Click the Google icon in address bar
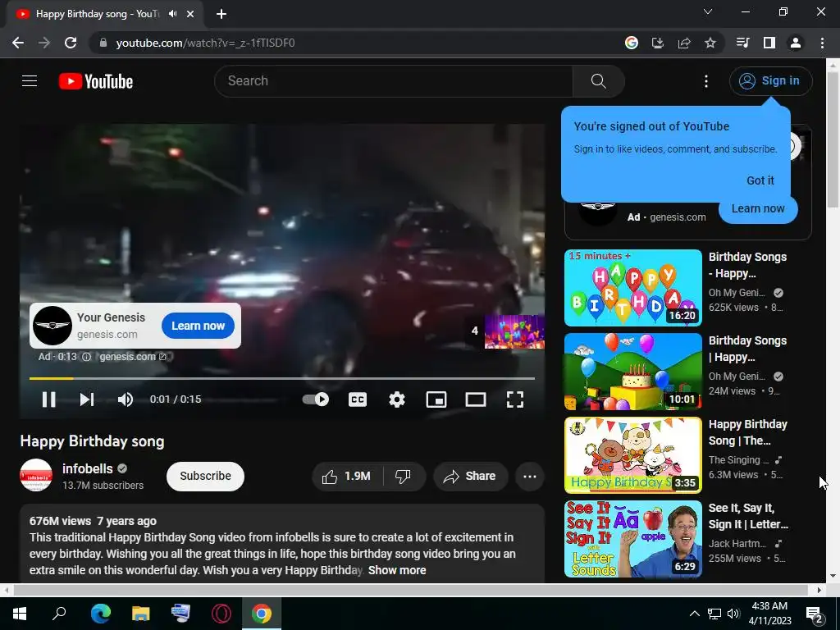Viewport: 840px width, 630px height. (x=631, y=43)
